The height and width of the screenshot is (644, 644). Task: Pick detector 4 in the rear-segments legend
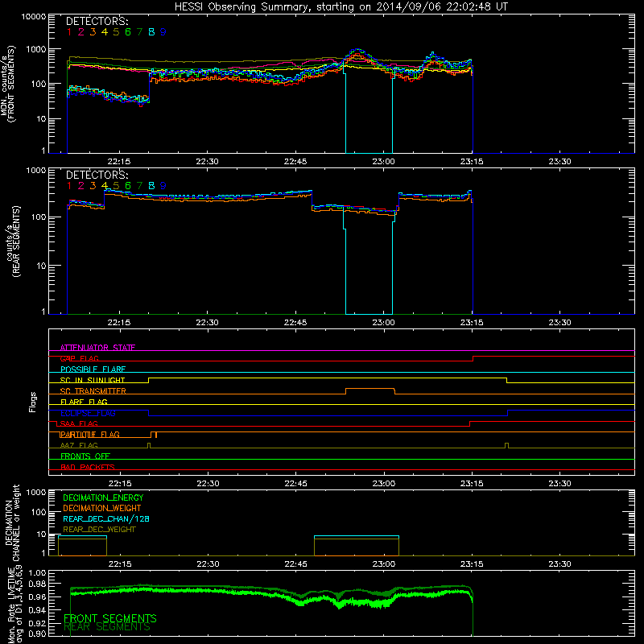pyautogui.click(x=105, y=186)
